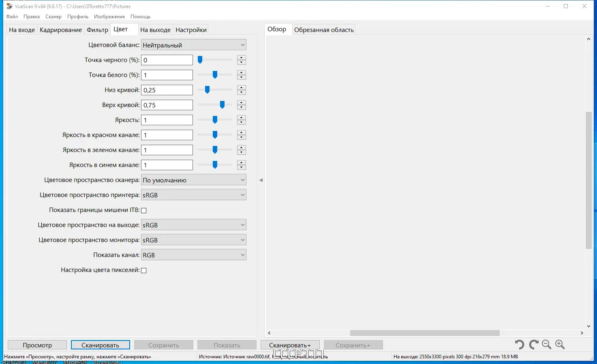Click the zoom in magnifier icon
Image resolution: width=597 pixels, height=364 pixels.
pos(560,345)
